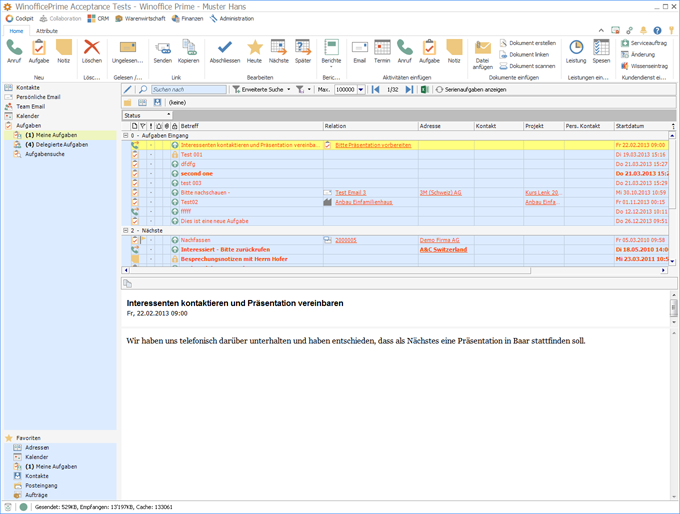This screenshot has width=680, height=514.
Task: Add Leistung with clock icon
Action: pyautogui.click(x=576, y=52)
